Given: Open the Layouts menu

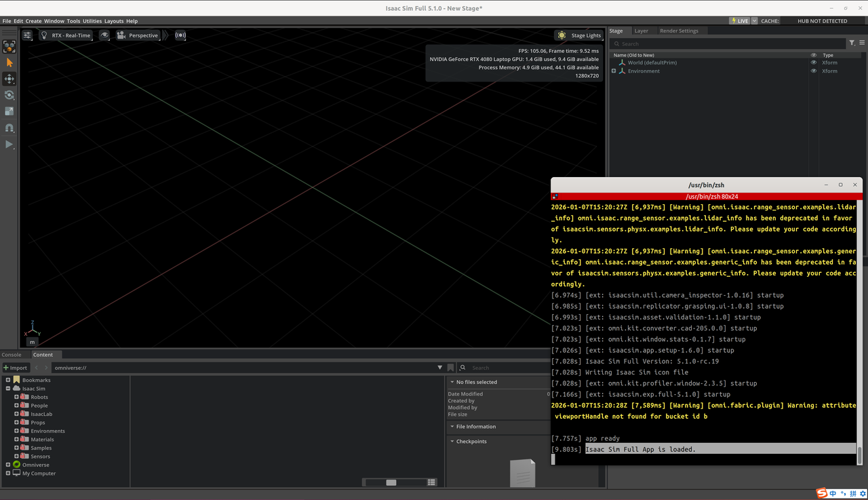Looking at the screenshot, I should coord(114,21).
